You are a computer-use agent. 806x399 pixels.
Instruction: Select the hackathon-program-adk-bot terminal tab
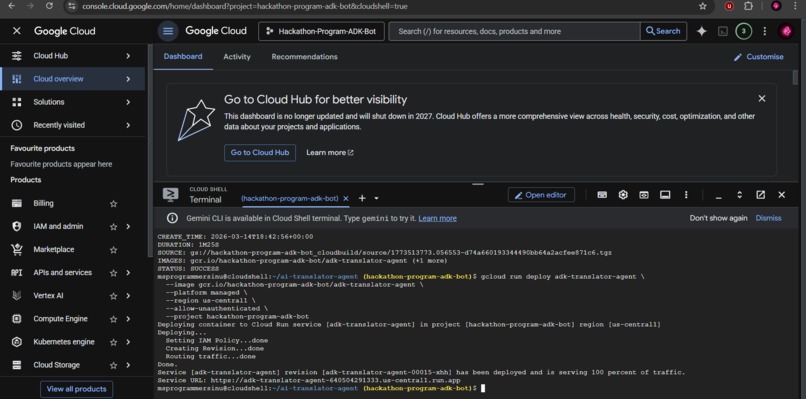click(289, 198)
